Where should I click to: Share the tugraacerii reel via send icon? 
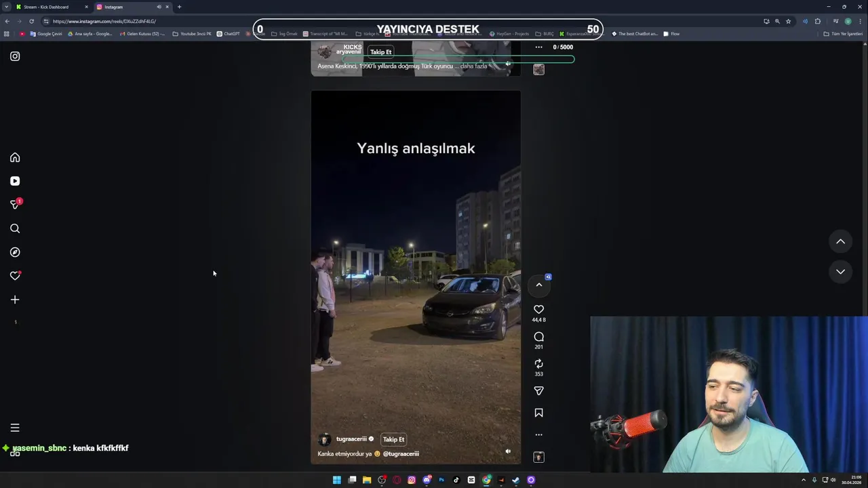538,391
